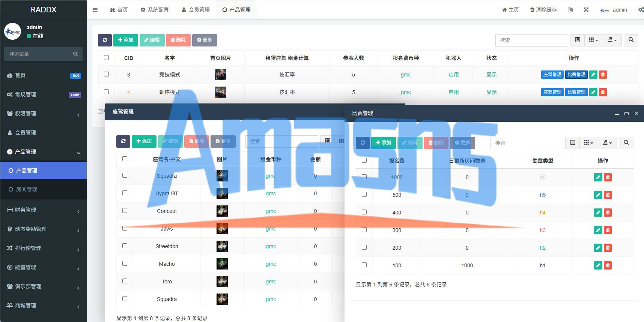
Task: Check the Macho row checkbox
Action: [x=125, y=264]
